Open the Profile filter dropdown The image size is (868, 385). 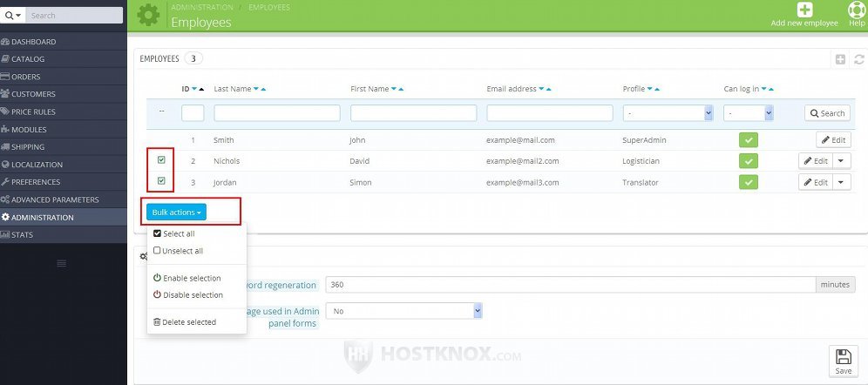pos(668,113)
